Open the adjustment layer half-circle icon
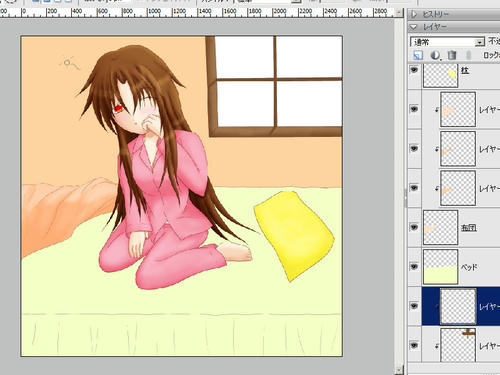500x375 pixels. click(435, 55)
